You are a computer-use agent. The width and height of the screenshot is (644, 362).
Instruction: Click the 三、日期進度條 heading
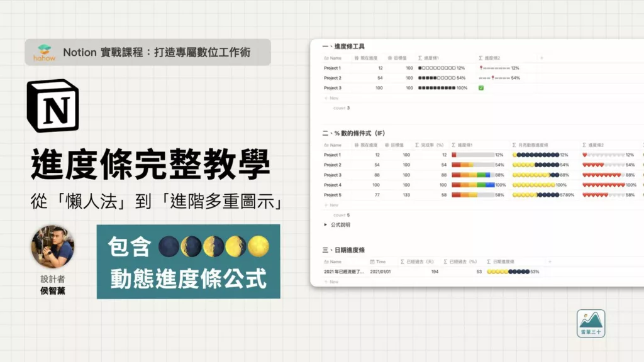(344, 250)
